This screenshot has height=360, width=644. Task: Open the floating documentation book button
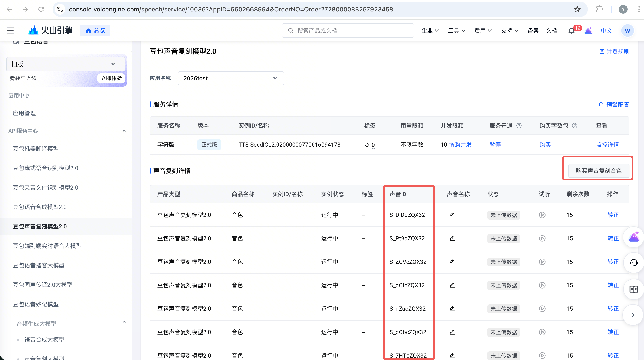coord(633,289)
